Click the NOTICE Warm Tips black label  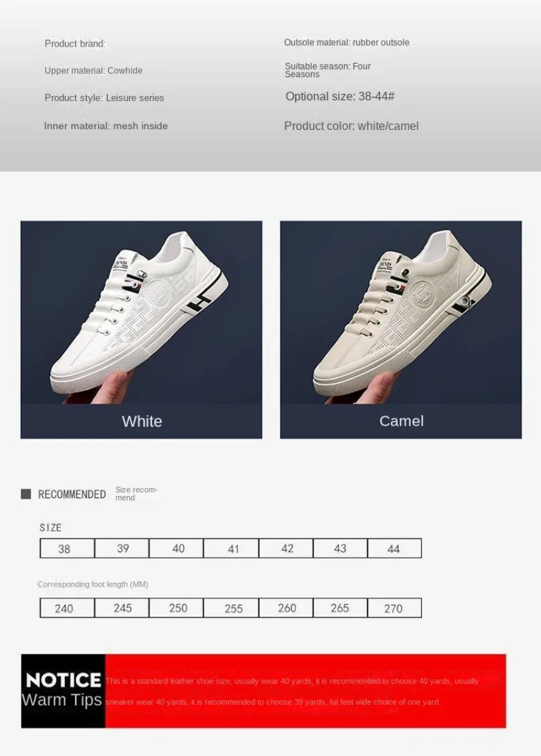(63, 691)
